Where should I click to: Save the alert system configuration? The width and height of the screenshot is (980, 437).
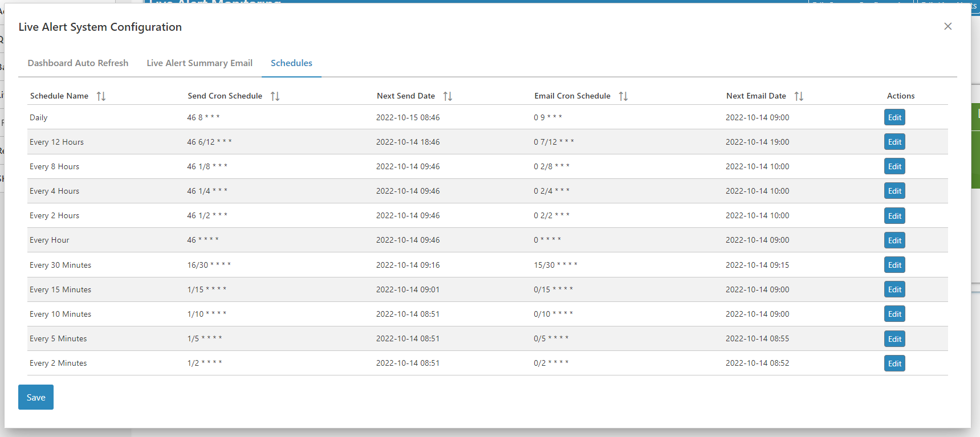point(36,397)
